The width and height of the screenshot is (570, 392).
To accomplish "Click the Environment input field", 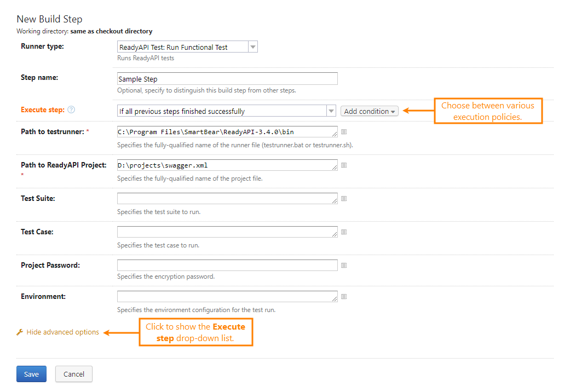I will [227, 296].
